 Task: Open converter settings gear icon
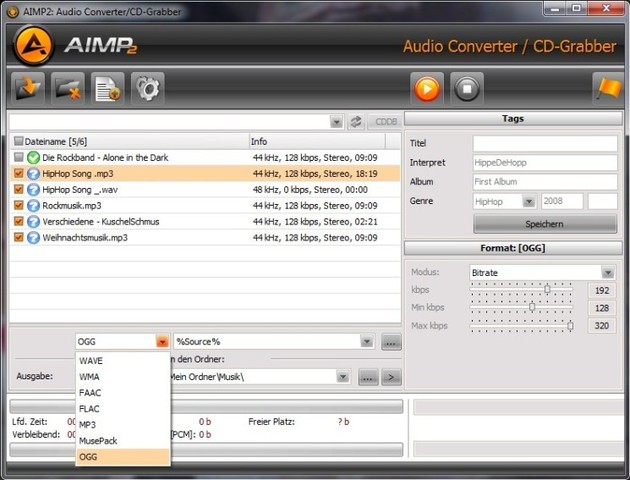click(x=147, y=88)
